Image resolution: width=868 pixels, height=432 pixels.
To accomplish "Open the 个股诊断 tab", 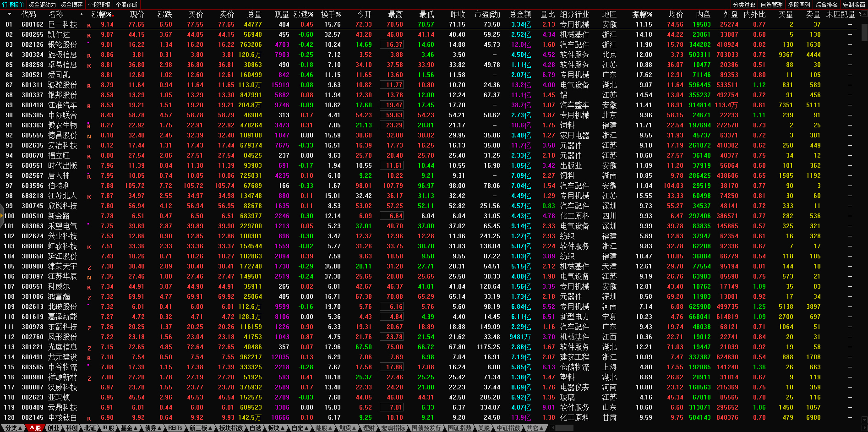I will tap(127, 5).
